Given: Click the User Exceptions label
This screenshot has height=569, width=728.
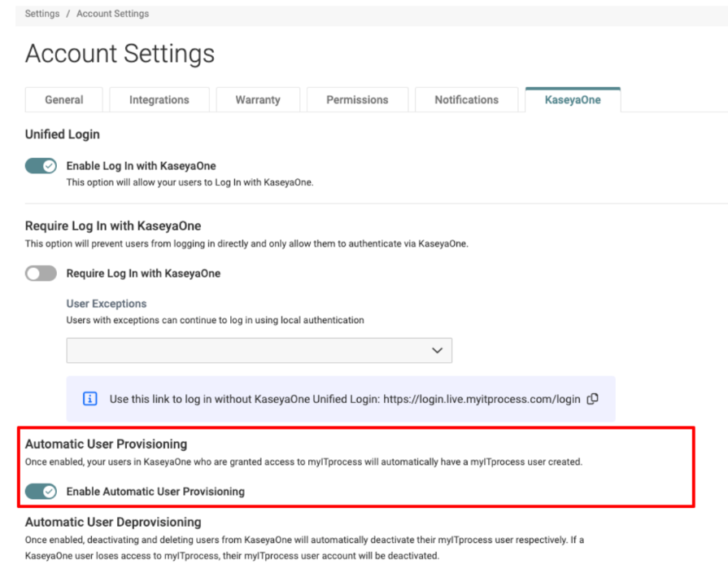Looking at the screenshot, I should coord(107,304).
